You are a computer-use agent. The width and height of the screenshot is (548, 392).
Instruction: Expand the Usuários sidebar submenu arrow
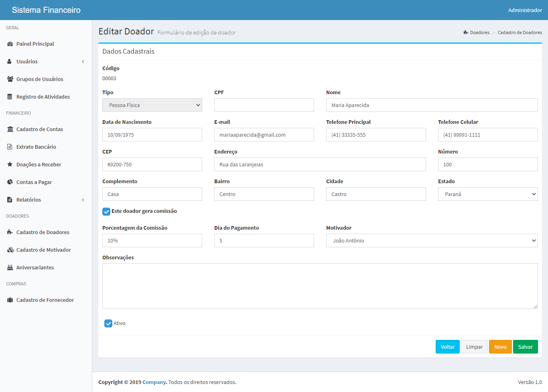click(83, 62)
